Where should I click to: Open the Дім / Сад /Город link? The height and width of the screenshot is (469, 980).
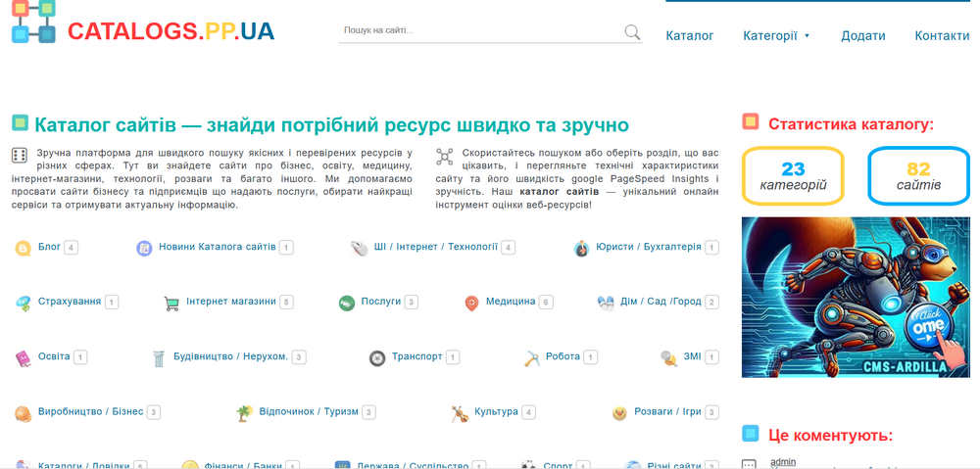click(661, 301)
